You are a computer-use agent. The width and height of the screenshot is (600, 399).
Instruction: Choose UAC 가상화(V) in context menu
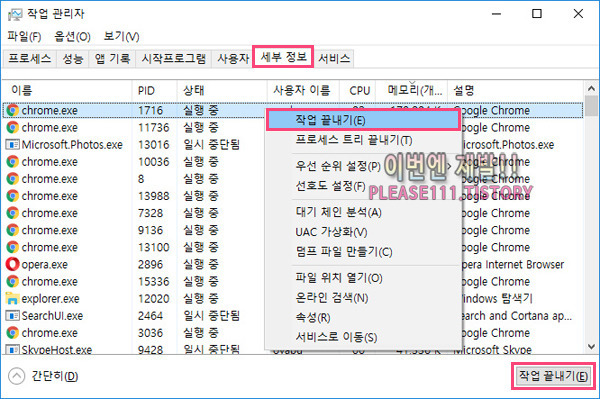click(363, 232)
